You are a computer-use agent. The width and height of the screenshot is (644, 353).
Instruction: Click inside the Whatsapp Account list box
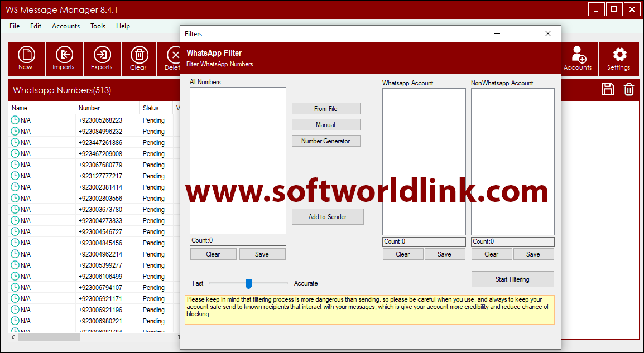(x=424, y=162)
